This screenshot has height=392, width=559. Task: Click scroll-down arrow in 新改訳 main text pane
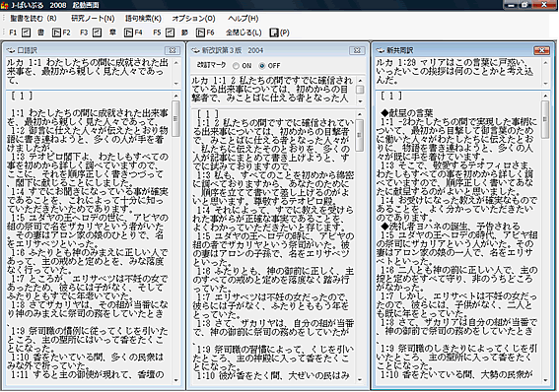(x=360, y=380)
